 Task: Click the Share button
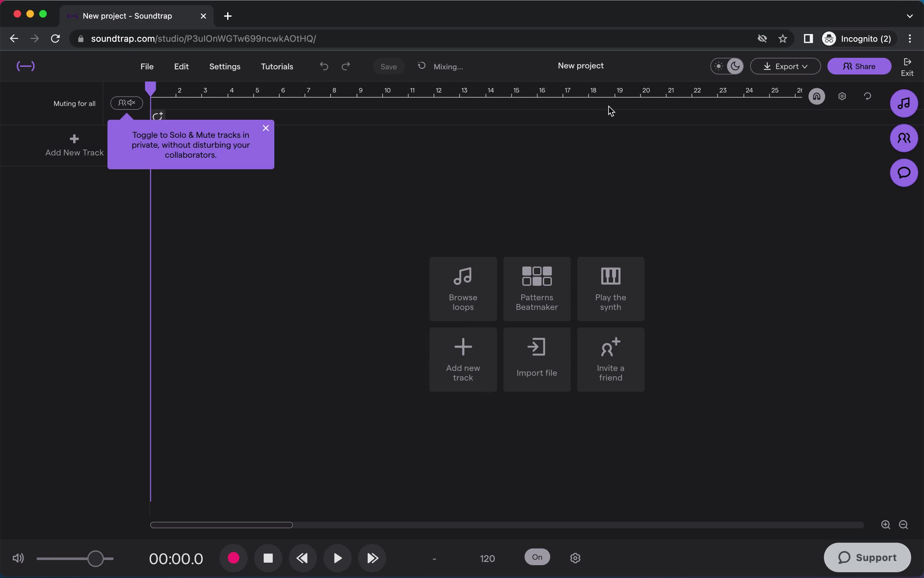(x=859, y=66)
